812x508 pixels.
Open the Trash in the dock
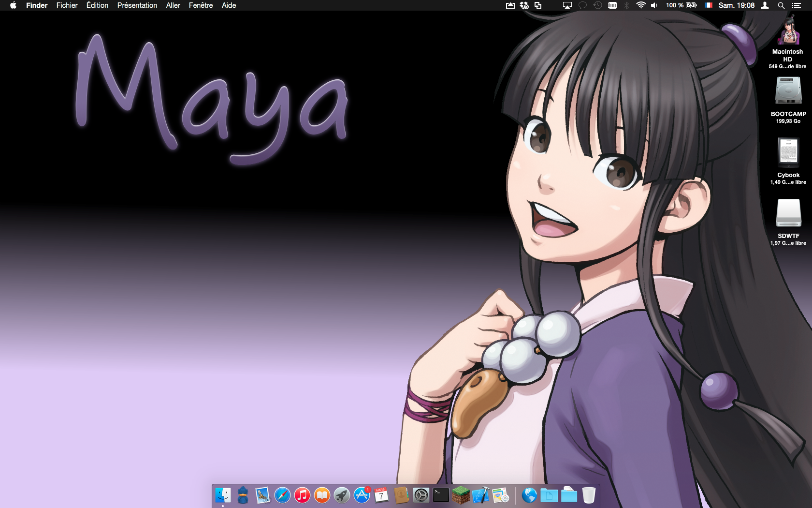click(589, 495)
